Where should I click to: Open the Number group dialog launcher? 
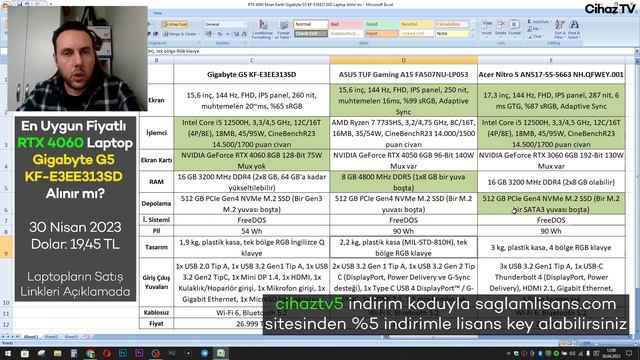[245, 43]
